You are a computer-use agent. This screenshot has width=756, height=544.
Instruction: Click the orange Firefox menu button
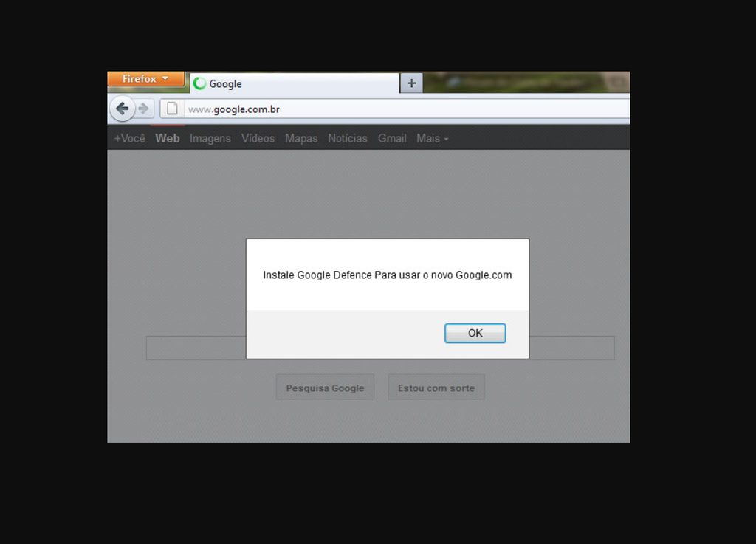[145, 78]
